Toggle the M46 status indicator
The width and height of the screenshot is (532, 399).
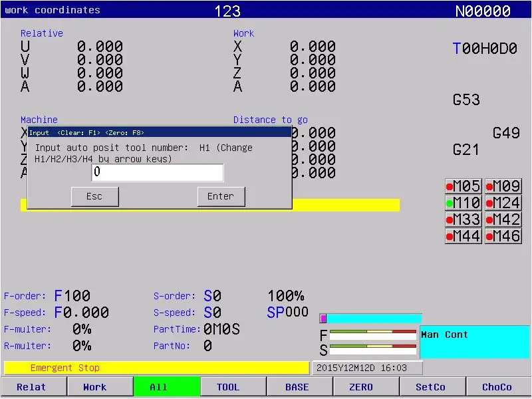click(x=503, y=236)
